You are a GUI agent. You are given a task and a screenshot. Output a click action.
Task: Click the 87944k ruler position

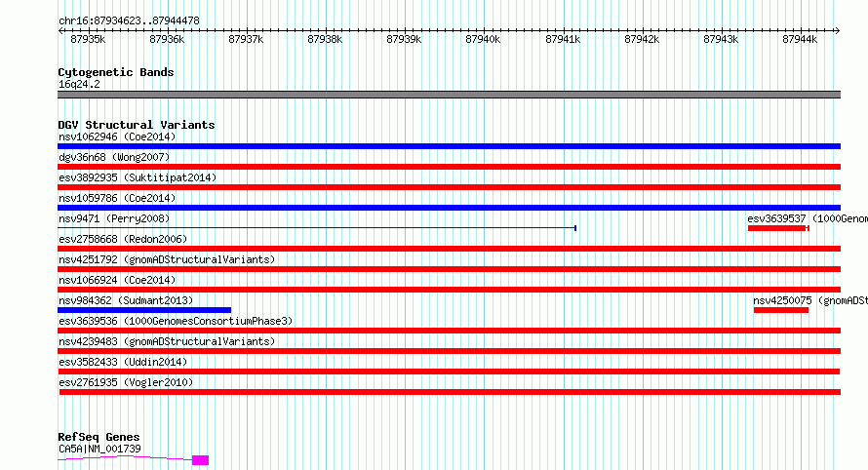[x=800, y=39]
